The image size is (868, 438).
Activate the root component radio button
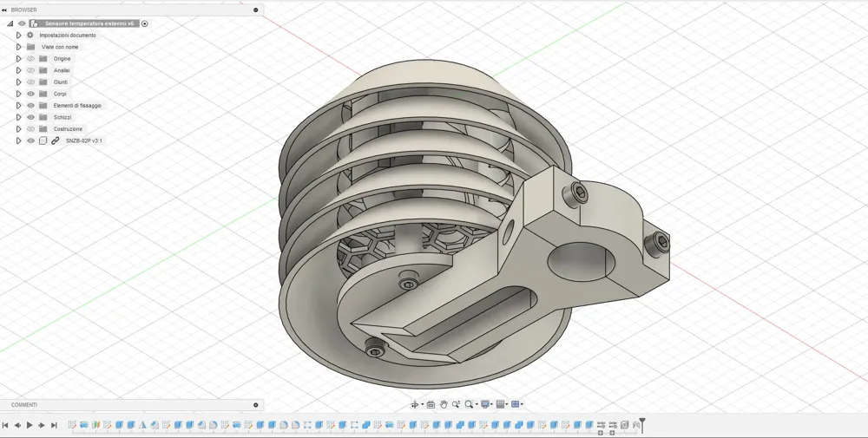[144, 23]
